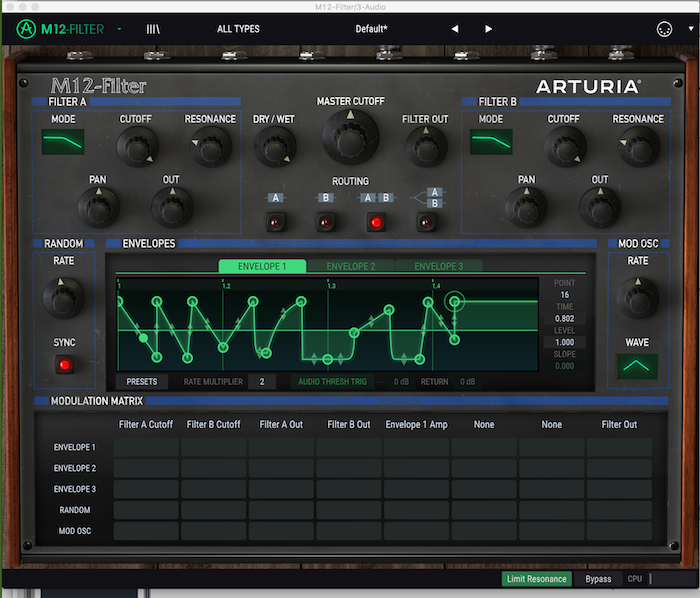Click the Master Cutoff knob

tap(350, 137)
